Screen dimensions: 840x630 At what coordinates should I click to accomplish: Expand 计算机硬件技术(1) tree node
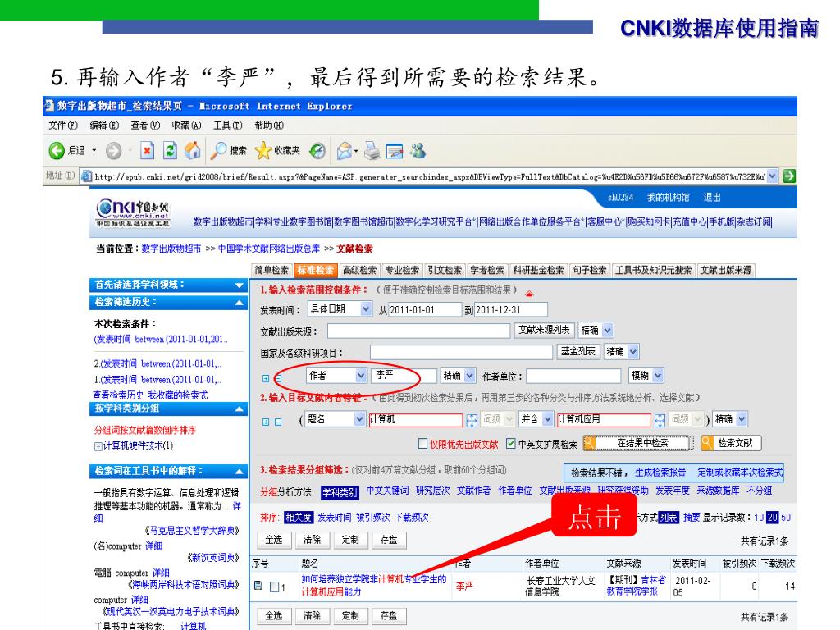[x=98, y=445]
